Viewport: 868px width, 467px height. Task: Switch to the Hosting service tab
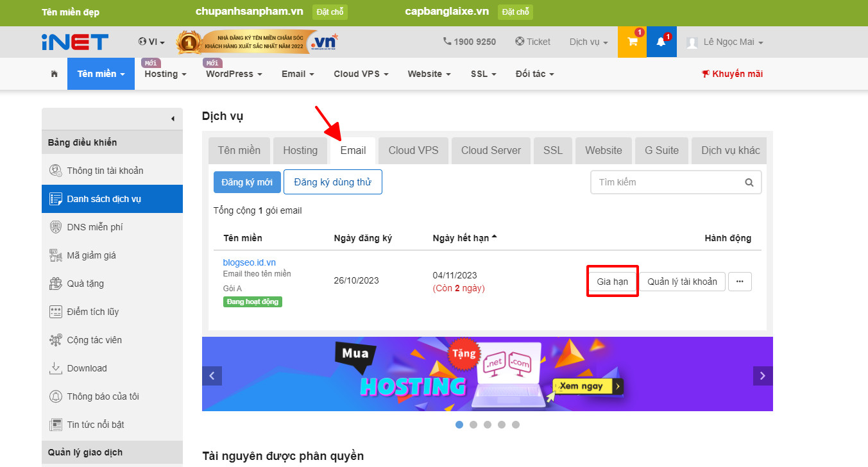tap(300, 151)
